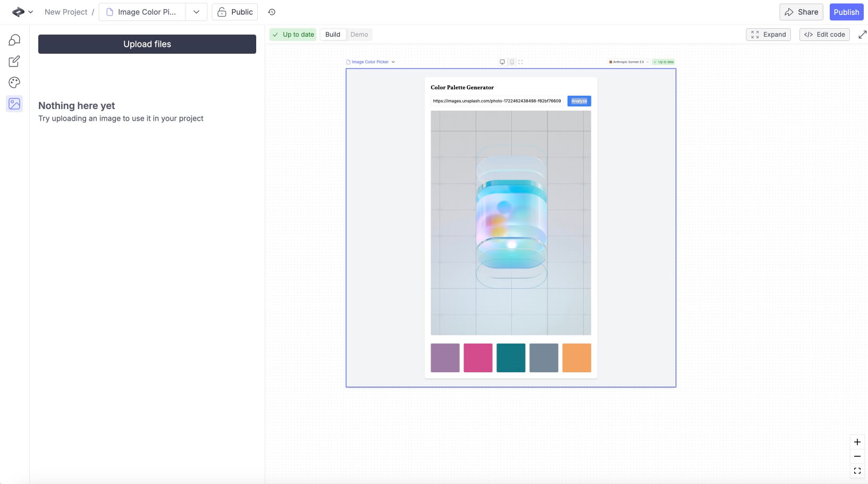Zoom in with the plus icon
The height and width of the screenshot is (484, 868).
tap(857, 442)
